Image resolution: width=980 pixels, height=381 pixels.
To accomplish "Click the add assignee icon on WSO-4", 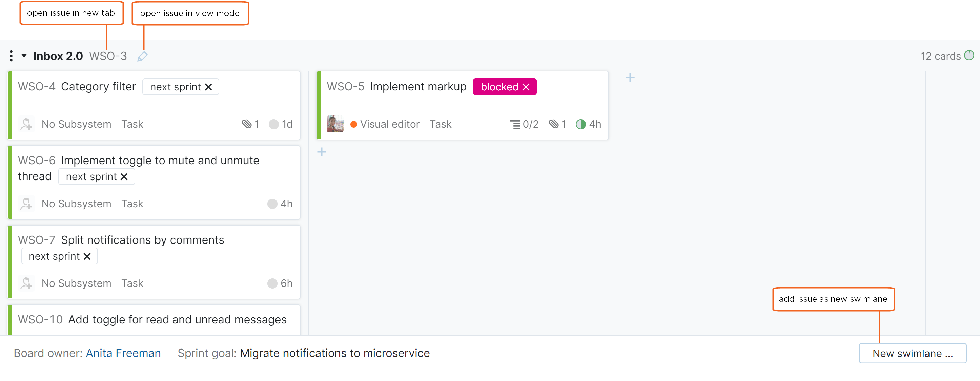I will coord(26,124).
